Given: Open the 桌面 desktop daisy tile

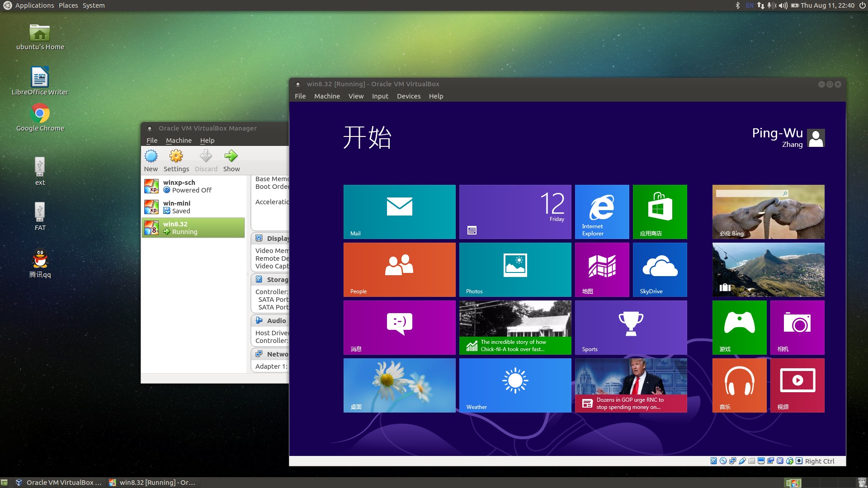Looking at the screenshot, I should point(399,385).
